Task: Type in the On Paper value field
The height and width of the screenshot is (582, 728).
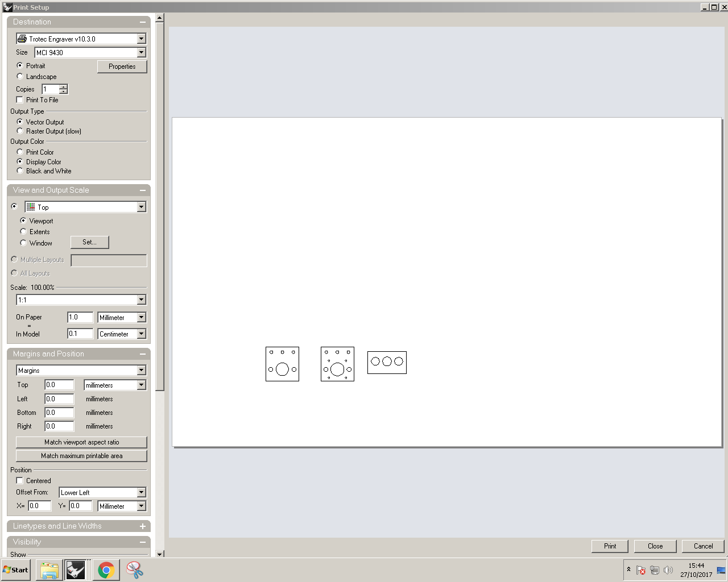Action: [79, 317]
